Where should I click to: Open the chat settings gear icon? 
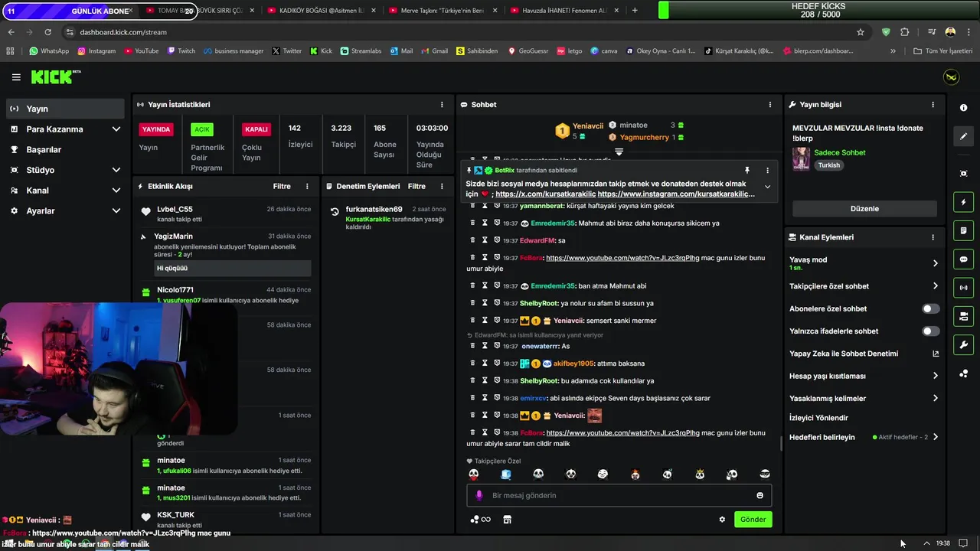tap(722, 519)
